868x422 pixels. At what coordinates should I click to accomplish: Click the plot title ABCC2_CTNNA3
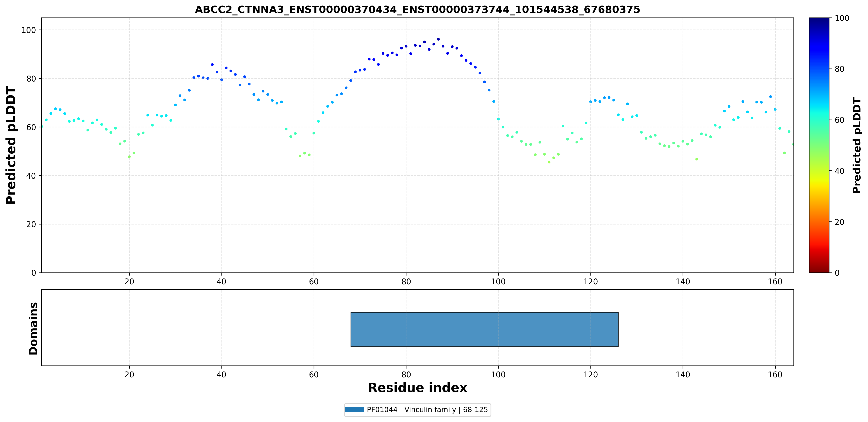pyautogui.click(x=417, y=9)
